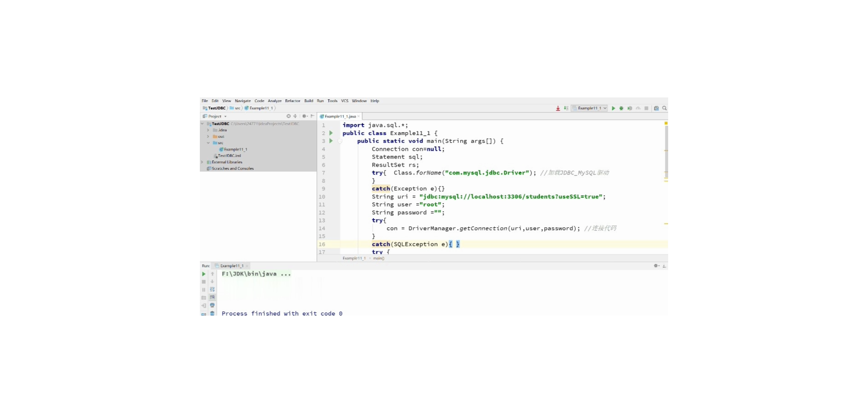The height and width of the screenshot is (413, 868).
Task: Click the green arrow with dots toolbar icon
Action: [x=566, y=108]
